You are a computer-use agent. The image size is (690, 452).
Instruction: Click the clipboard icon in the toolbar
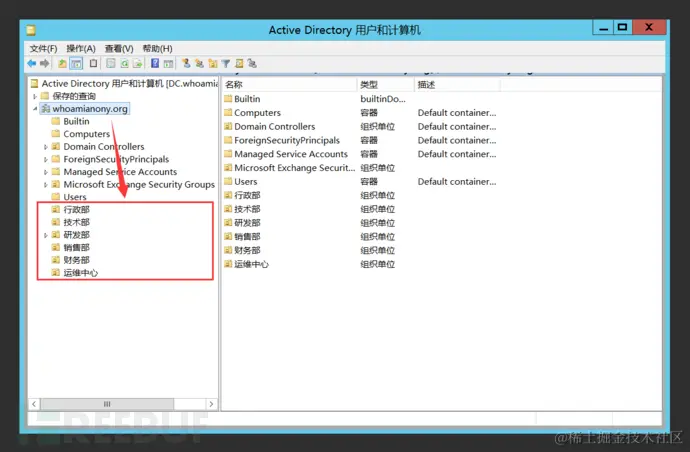93,64
